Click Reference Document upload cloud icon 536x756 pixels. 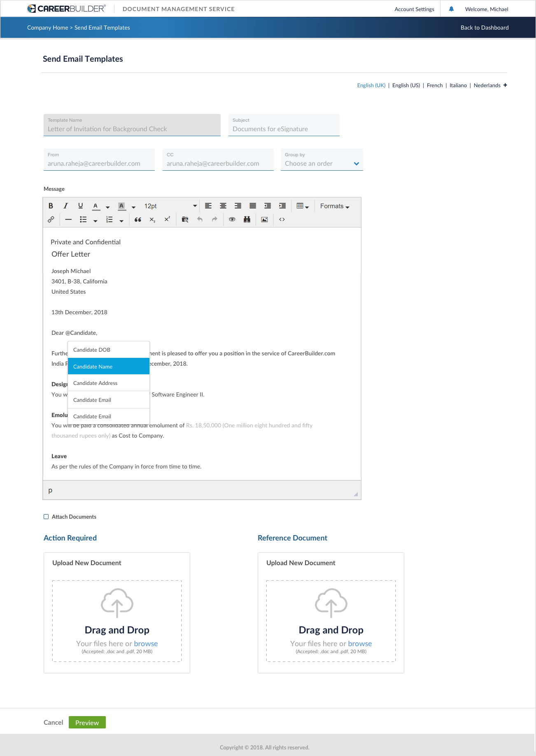331,603
